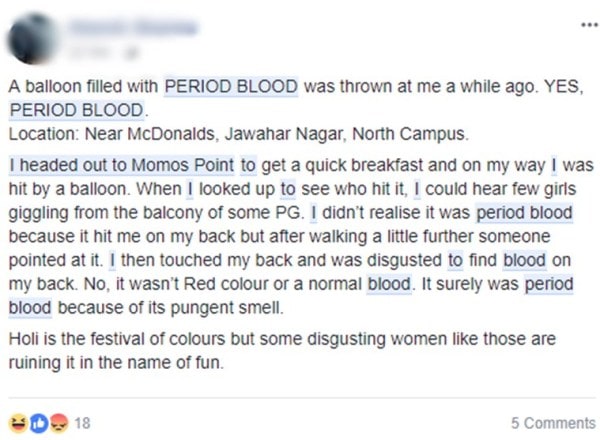The width and height of the screenshot is (600, 440).
Task: Click highlighted PERIOD BLOOD in first line
Action: tap(231, 87)
